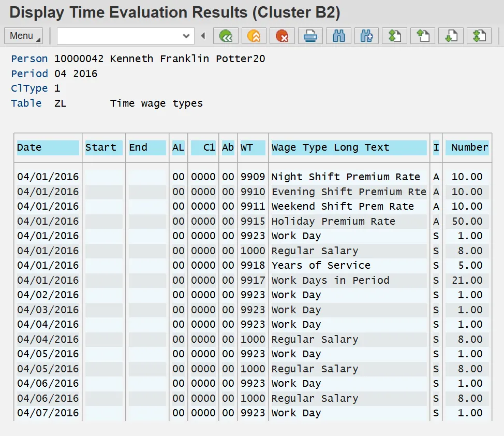This screenshot has height=436, width=504.
Task: Select the Night Shift Premium Rate row
Action: tap(346, 177)
